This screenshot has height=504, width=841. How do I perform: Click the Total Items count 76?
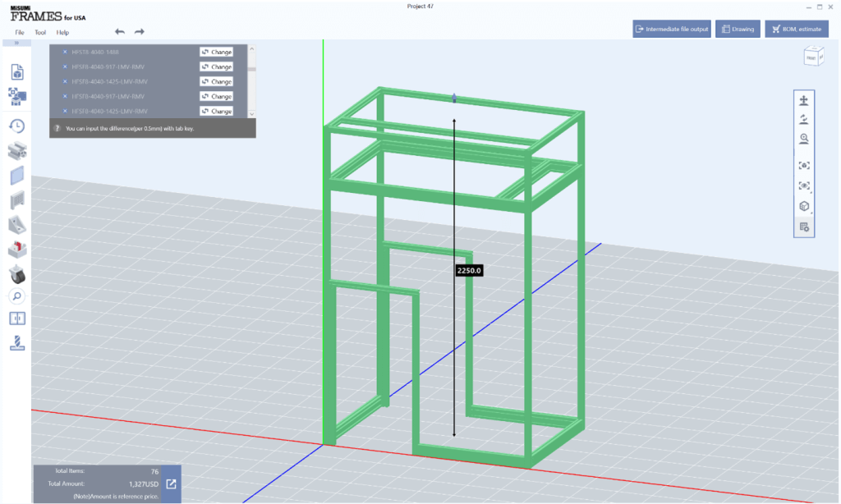click(x=154, y=471)
